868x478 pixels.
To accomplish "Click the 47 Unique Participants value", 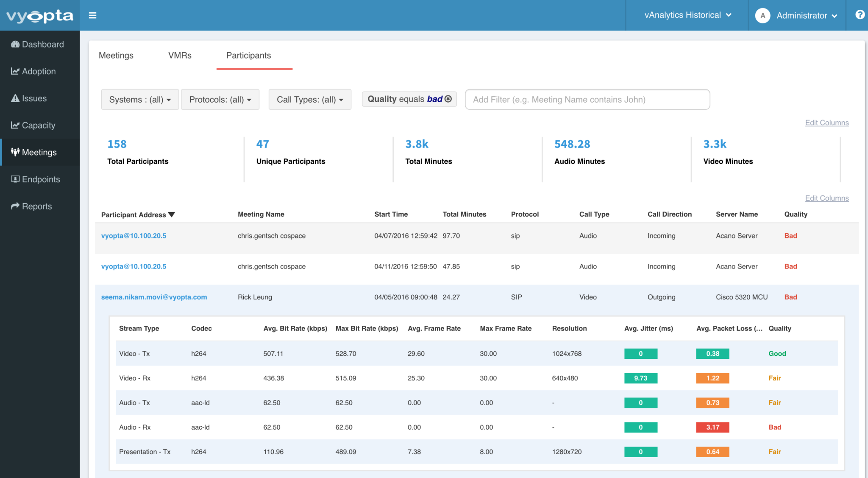I will click(262, 144).
